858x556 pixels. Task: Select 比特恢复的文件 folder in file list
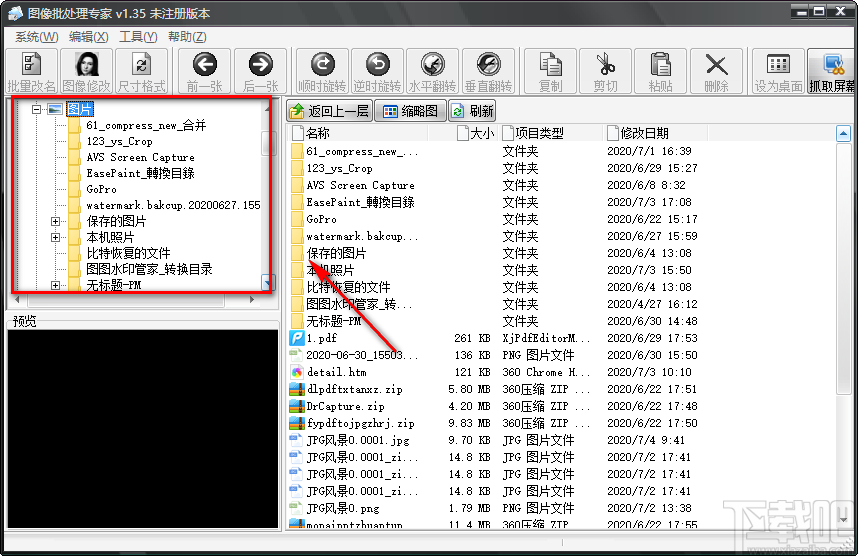click(x=348, y=287)
